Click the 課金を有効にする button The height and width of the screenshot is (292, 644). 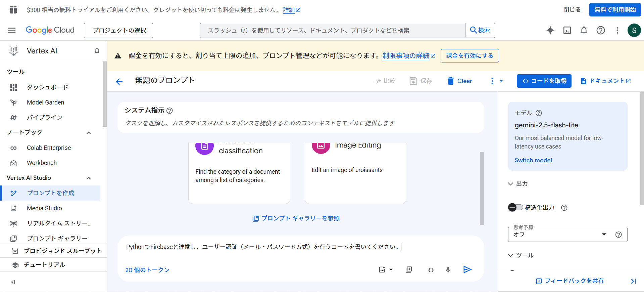coord(469,56)
